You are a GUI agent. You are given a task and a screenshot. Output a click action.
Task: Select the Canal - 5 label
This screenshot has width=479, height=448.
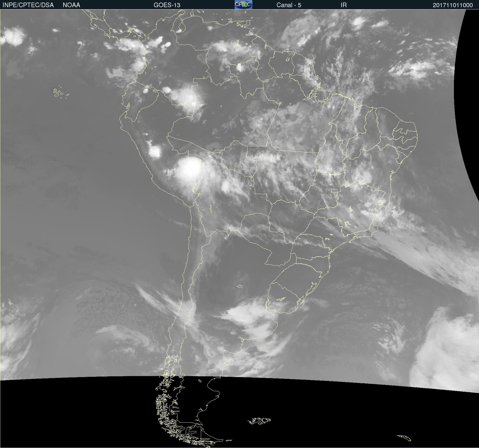pos(289,5)
